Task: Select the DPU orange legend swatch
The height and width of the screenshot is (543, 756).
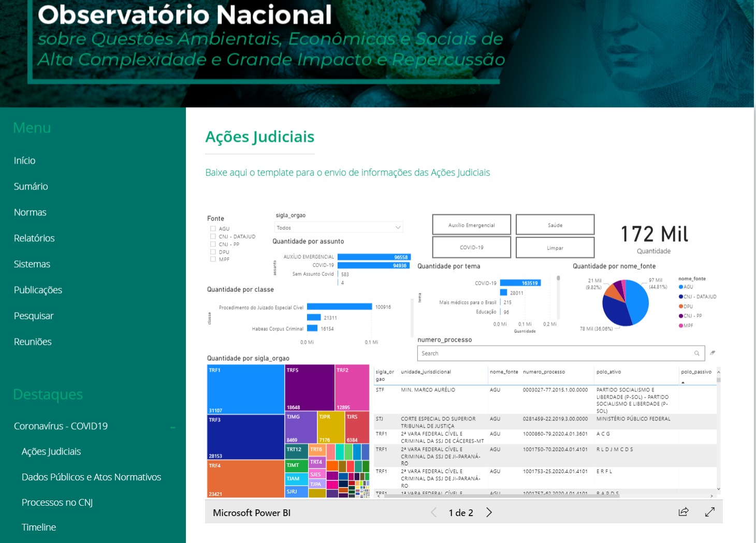Action: pos(681,306)
